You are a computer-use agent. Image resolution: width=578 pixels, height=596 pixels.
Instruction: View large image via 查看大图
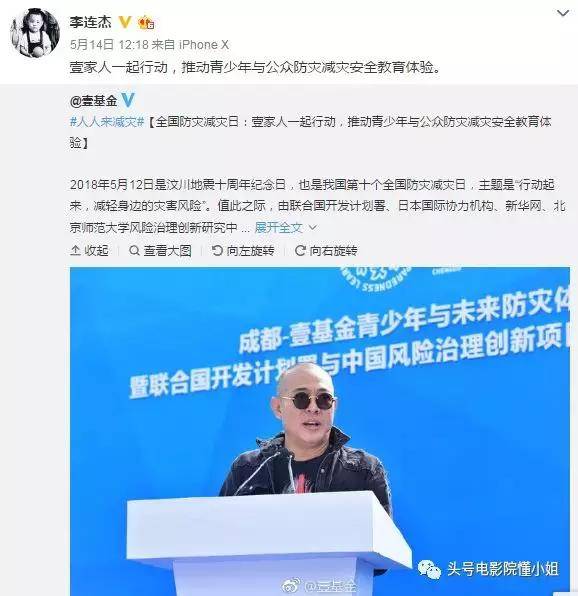160,250
